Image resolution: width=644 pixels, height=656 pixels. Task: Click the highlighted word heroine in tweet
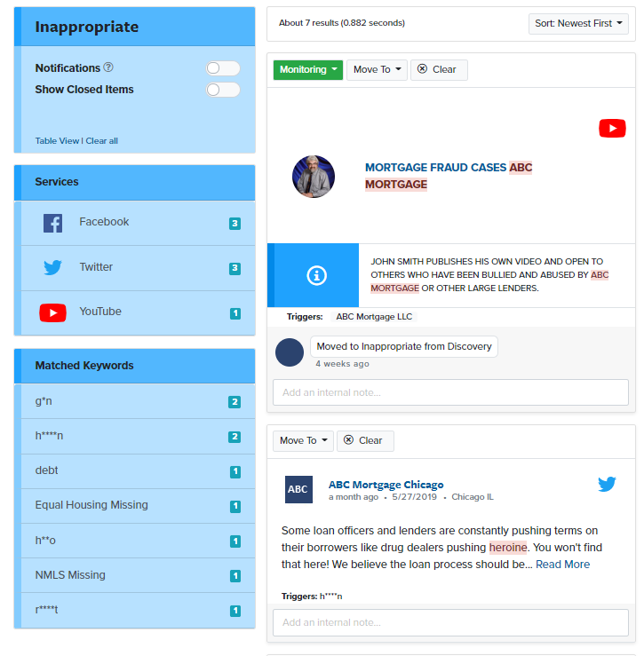pyautogui.click(x=508, y=547)
